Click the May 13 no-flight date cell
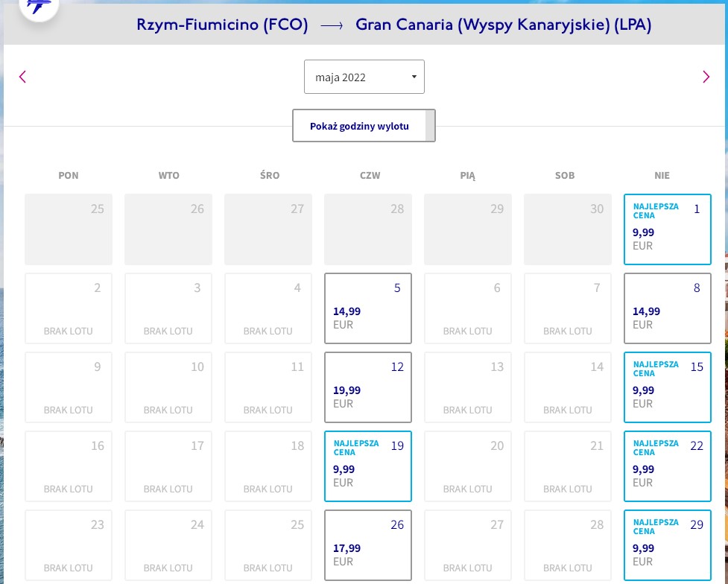The width and height of the screenshot is (728, 584). pos(467,387)
